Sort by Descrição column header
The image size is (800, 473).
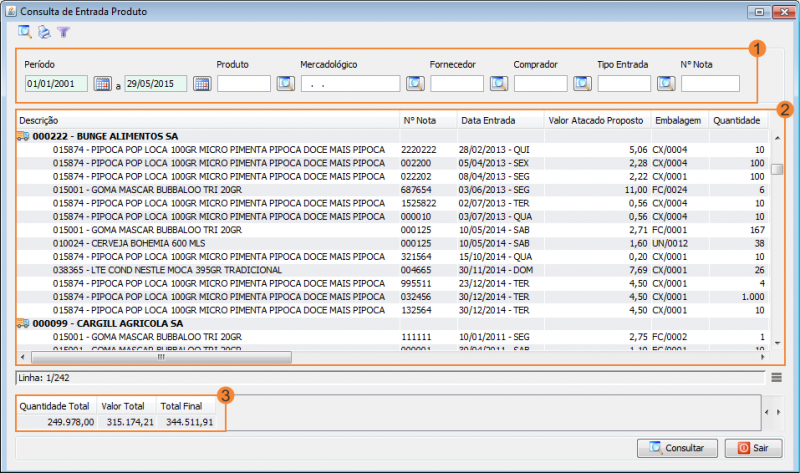(x=208, y=121)
